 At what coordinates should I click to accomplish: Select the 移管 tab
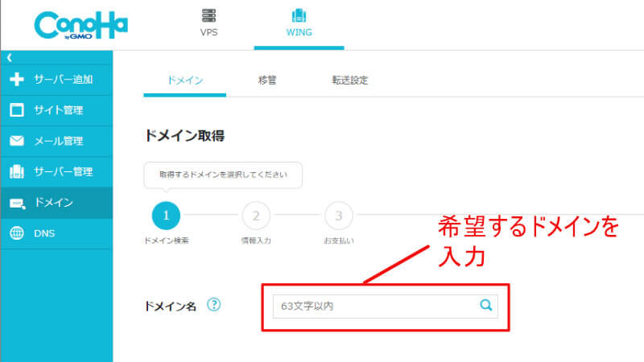(x=267, y=80)
